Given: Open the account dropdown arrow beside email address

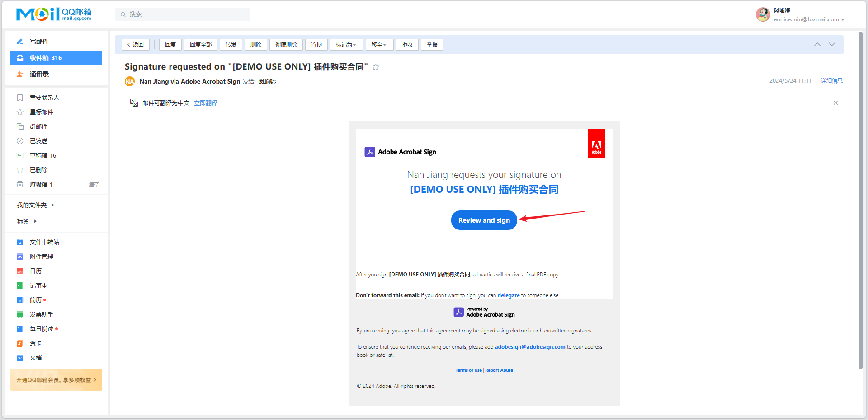Looking at the screenshot, I should [843, 19].
